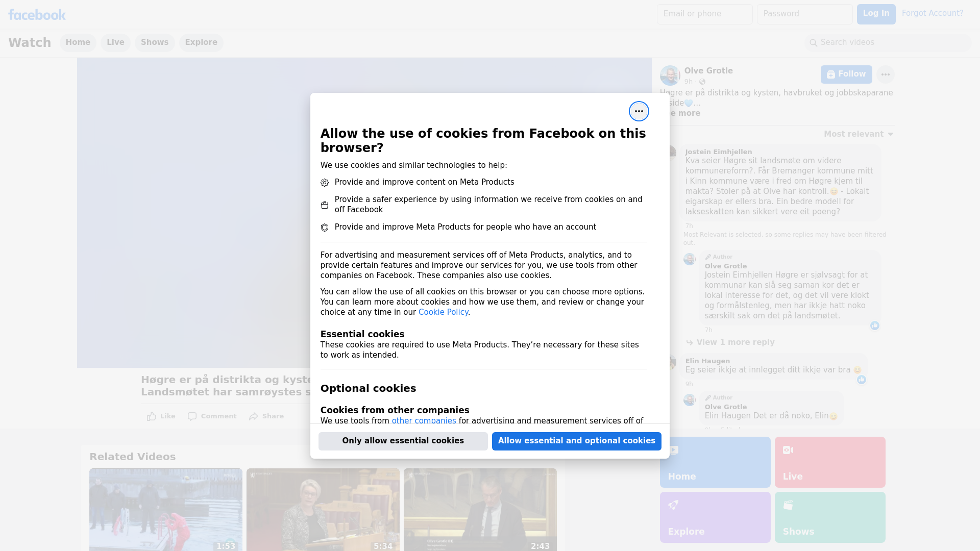This screenshot has width=980, height=551.
Task: Click the Live shortcut tile
Action: (830, 462)
